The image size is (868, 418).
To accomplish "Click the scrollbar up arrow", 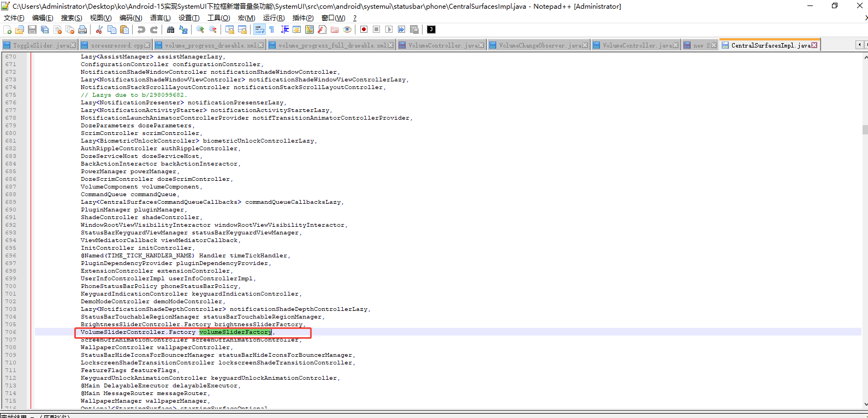I will (865, 57).
